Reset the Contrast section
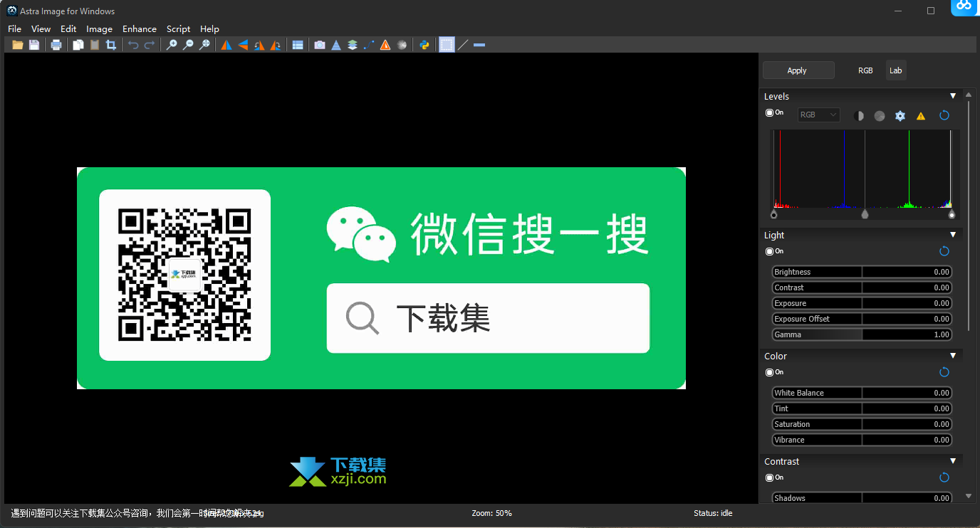Screen dimensions: 980x528 [x=944, y=477]
